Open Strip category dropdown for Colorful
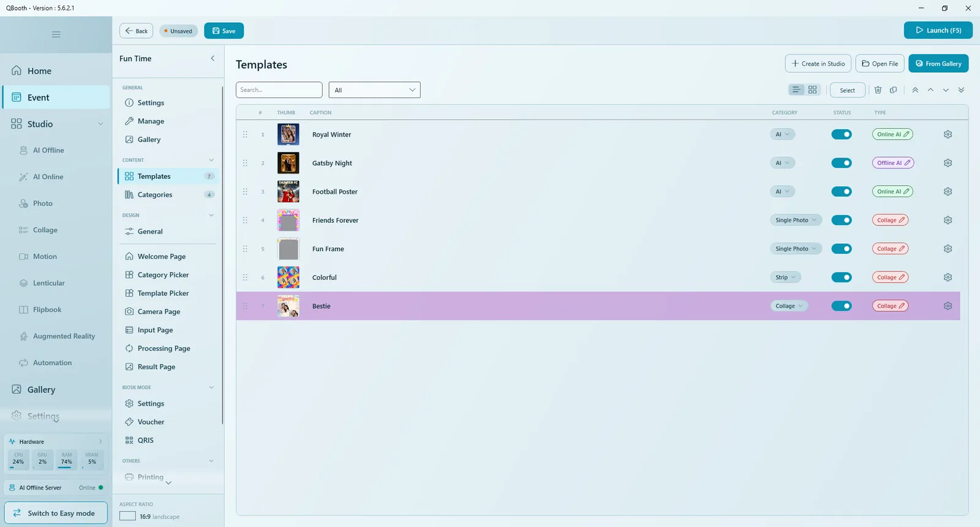This screenshot has height=527, width=980. (x=785, y=278)
